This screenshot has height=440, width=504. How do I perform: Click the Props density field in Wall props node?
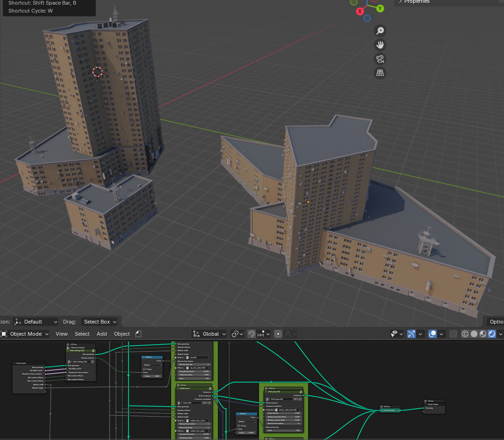283,413
